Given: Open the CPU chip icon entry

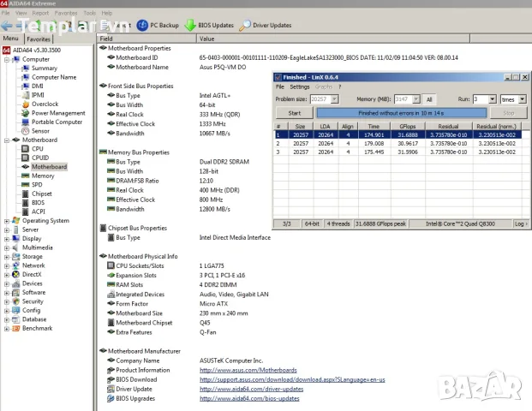Looking at the screenshot, I should pyautogui.click(x=26, y=149).
